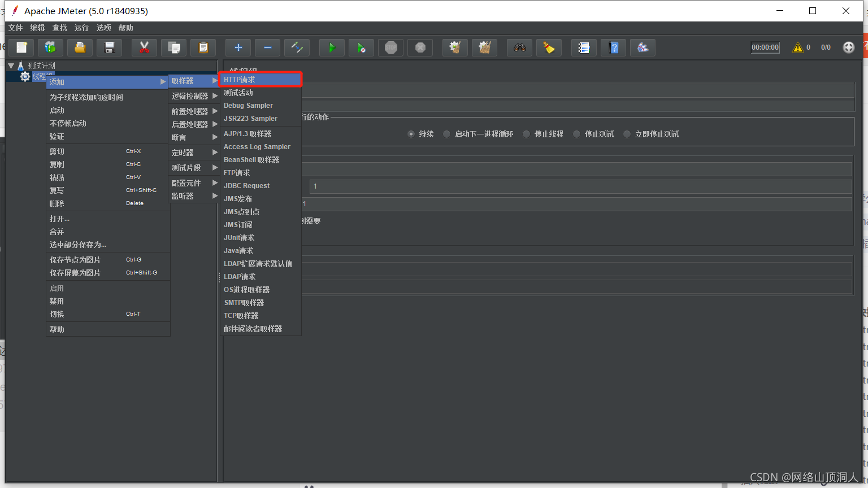This screenshot has height=488, width=868.
Task: Click the Shutdown test icon
Action: pos(420,48)
